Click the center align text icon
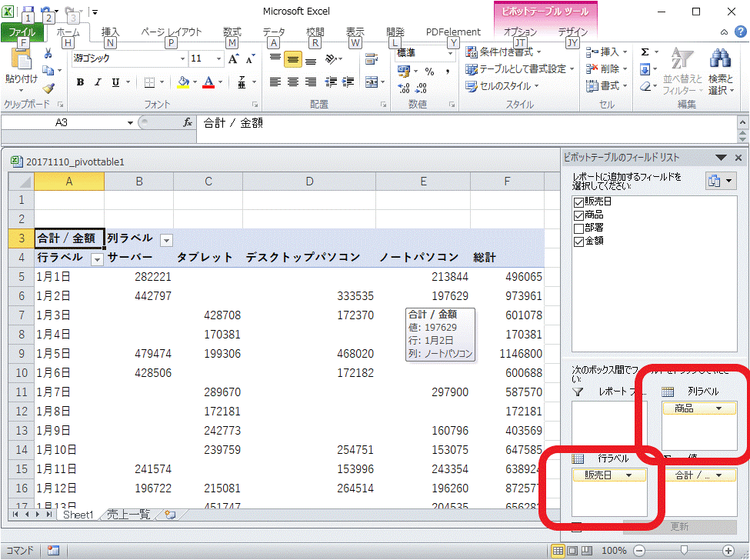 point(293,82)
